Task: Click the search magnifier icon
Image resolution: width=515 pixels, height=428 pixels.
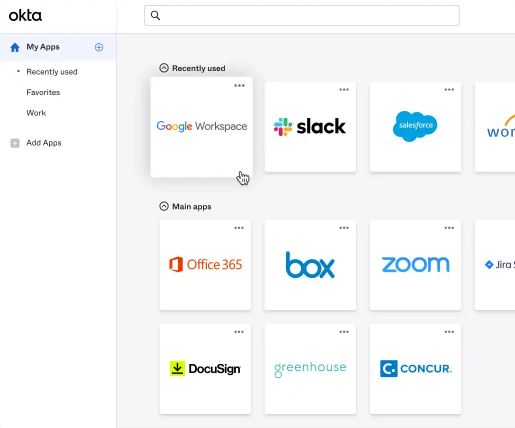Action: click(x=155, y=15)
